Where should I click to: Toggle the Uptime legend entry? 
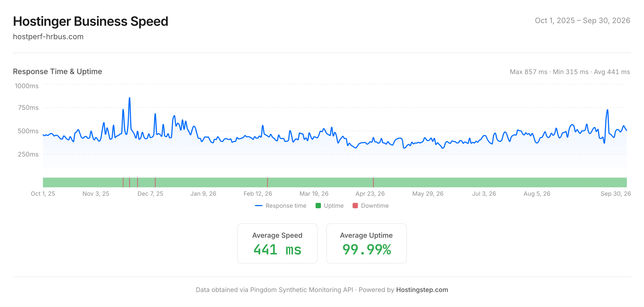330,206
